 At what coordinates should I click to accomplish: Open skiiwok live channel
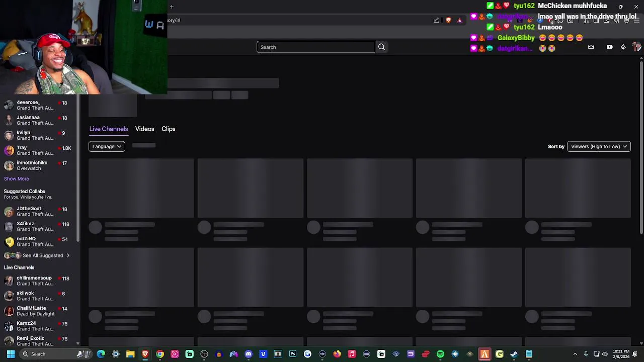38,296
